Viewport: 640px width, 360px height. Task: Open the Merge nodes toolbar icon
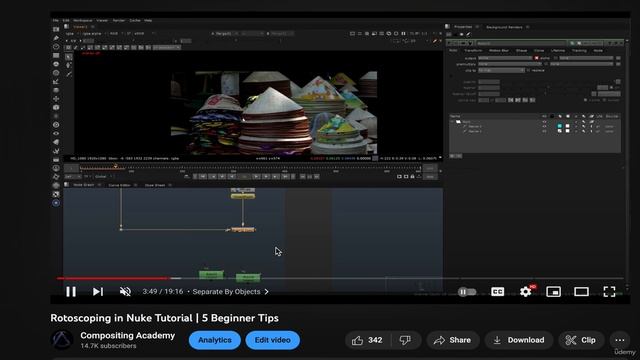pyautogui.click(x=56, y=90)
